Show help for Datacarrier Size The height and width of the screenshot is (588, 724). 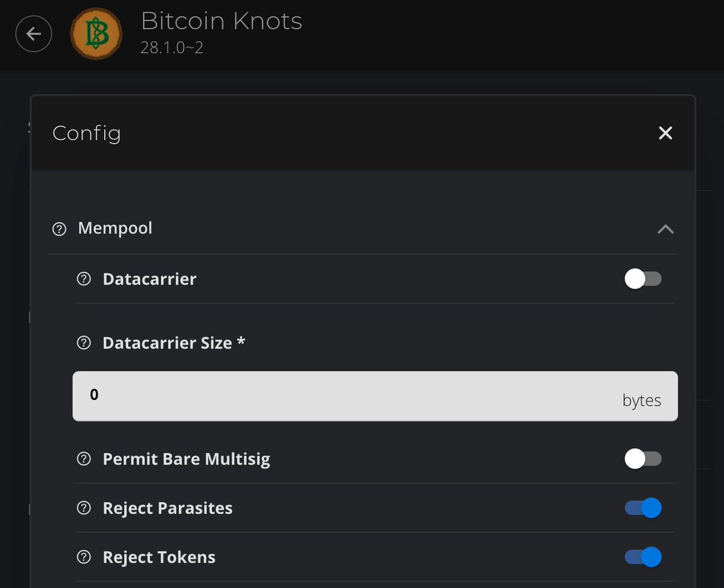click(x=84, y=343)
